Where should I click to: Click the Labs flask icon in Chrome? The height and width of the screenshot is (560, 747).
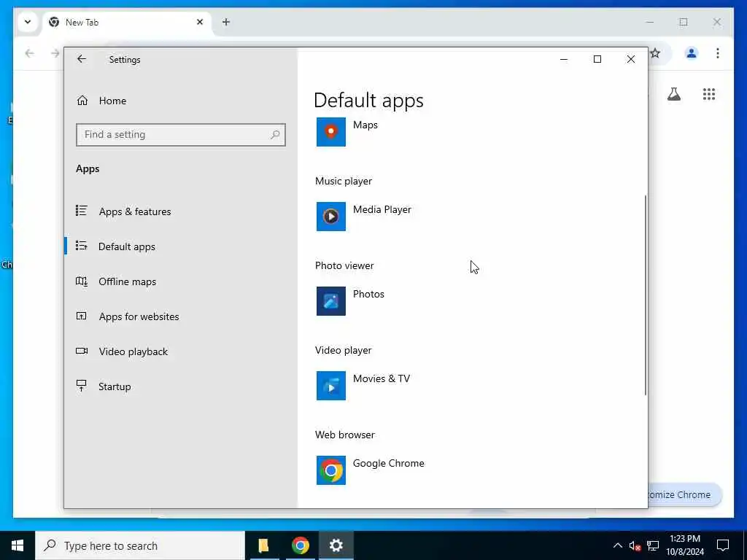tap(673, 94)
